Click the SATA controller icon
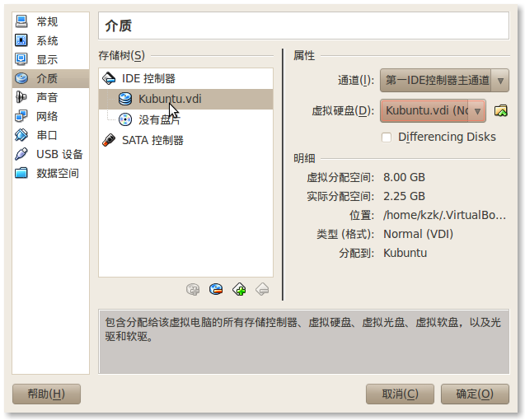The image size is (525, 420). click(x=109, y=140)
